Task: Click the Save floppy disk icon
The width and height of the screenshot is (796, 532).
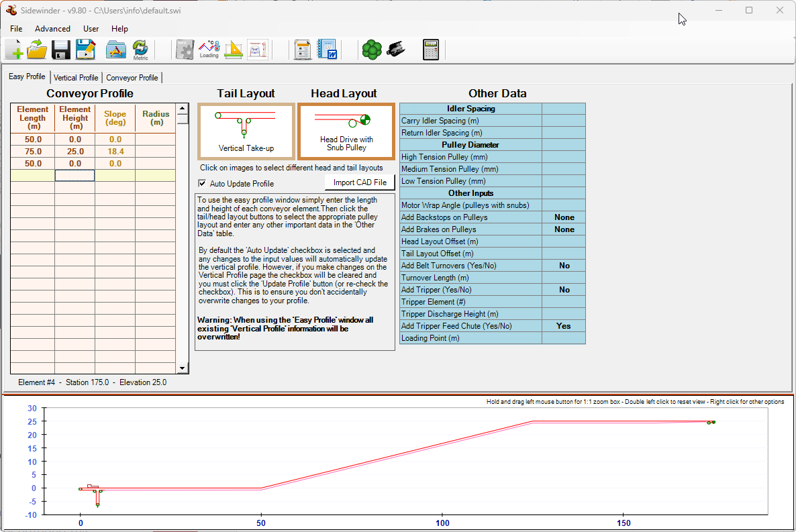Action: point(61,50)
